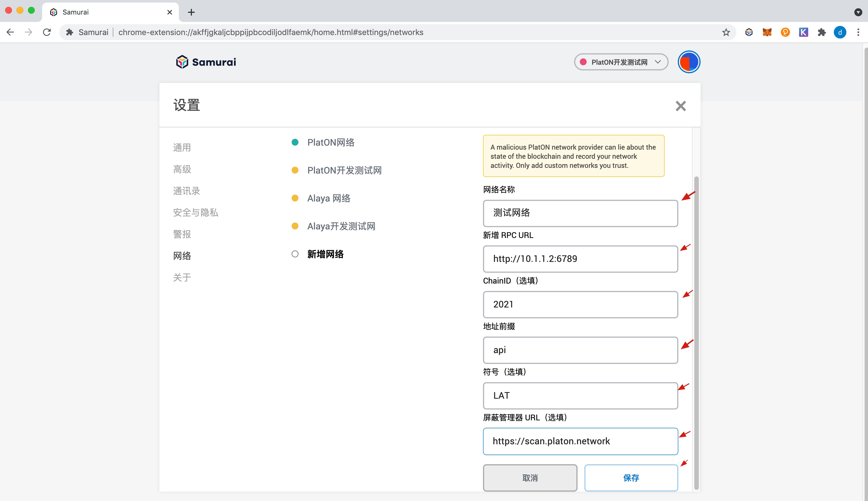Screen dimensions: 868x501
Task: Select PlatON网络 in network list
Action: pos(323,142)
